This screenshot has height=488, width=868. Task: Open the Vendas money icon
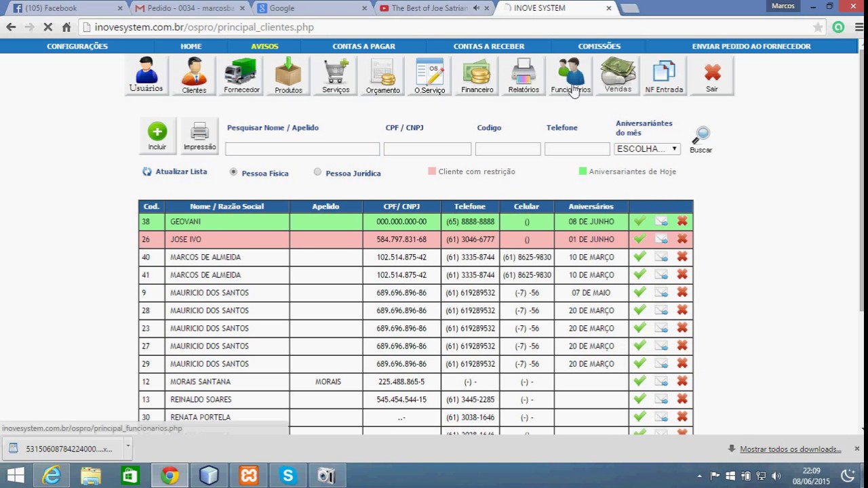618,75
